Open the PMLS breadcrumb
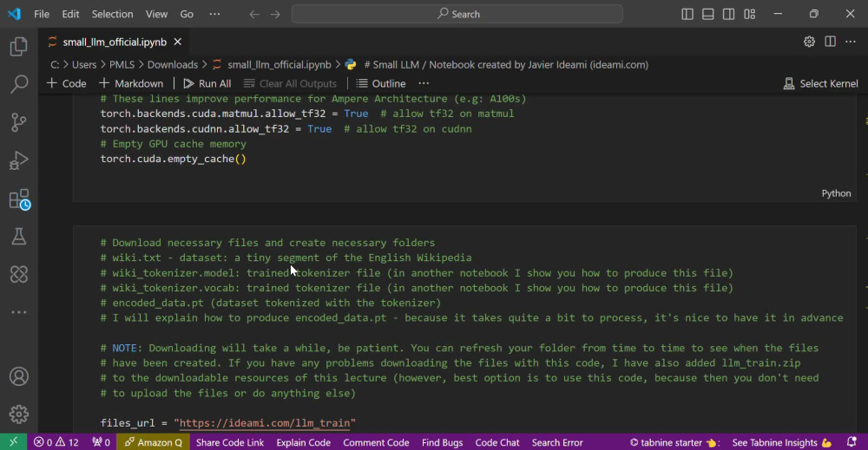Viewport: 868px width, 450px height. 122,65
